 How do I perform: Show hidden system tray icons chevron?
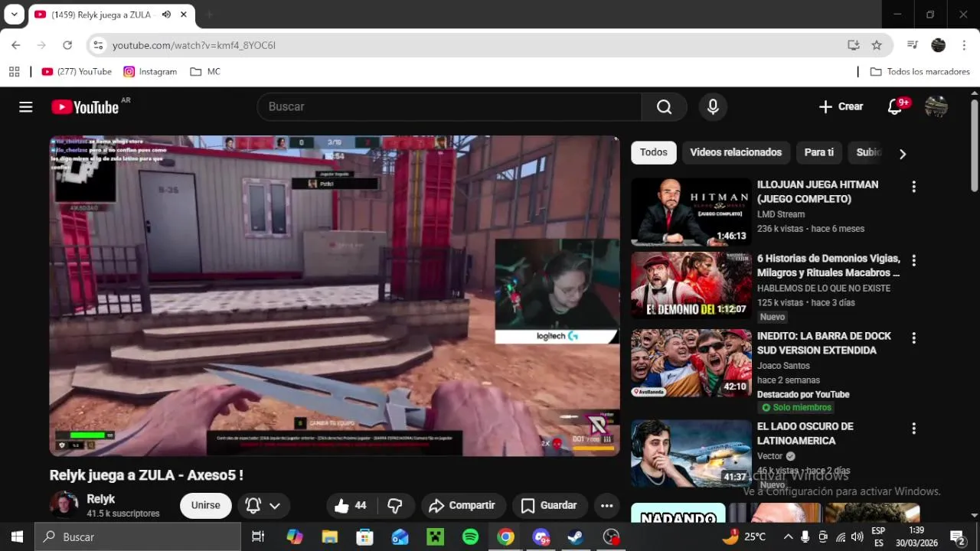[x=788, y=537]
